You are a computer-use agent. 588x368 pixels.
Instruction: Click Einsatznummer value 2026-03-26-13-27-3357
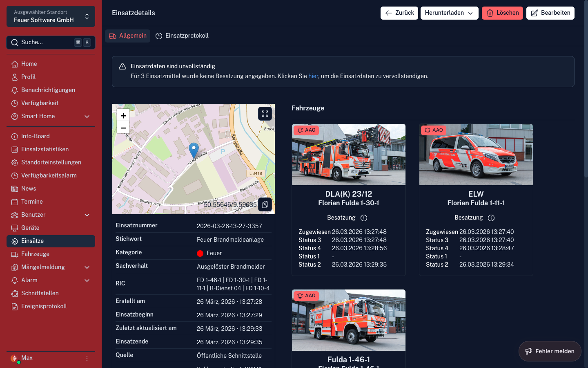[x=229, y=226]
